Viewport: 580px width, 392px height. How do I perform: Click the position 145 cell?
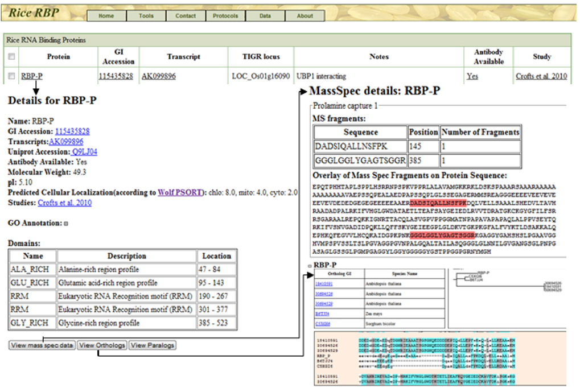coord(423,146)
